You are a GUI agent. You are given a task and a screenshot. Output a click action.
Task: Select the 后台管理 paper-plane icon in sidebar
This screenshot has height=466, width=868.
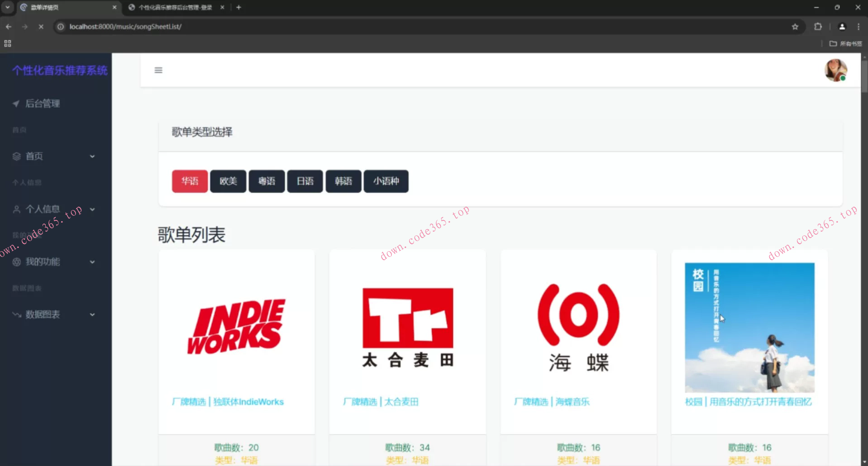pyautogui.click(x=16, y=104)
